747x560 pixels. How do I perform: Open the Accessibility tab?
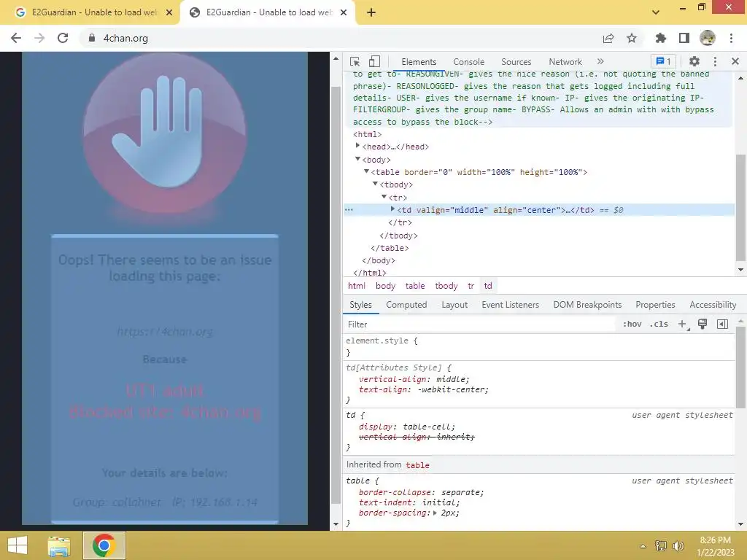click(x=713, y=305)
